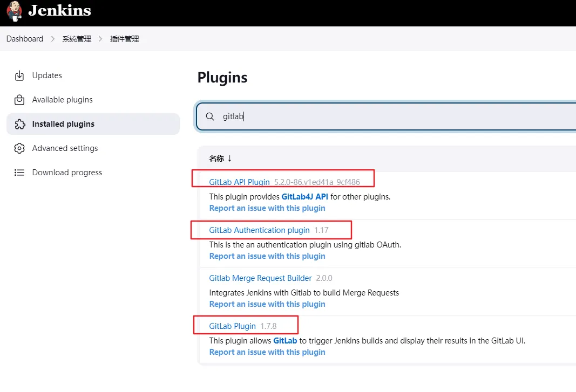This screenshot has height=392, width=576.
Task: Sort plugins by 名称 column header
Action: 220,159
